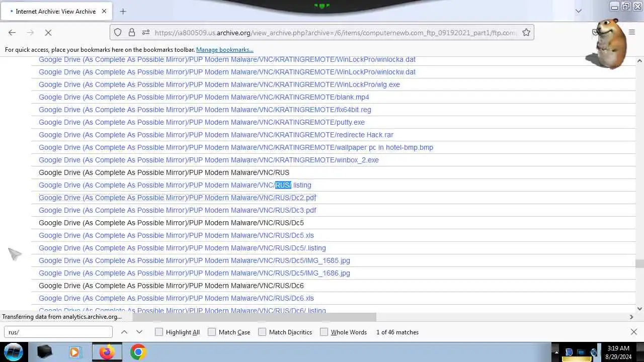644x362 pixels.
Task: Open the taskbar clock and date
Action: [618, 352]
